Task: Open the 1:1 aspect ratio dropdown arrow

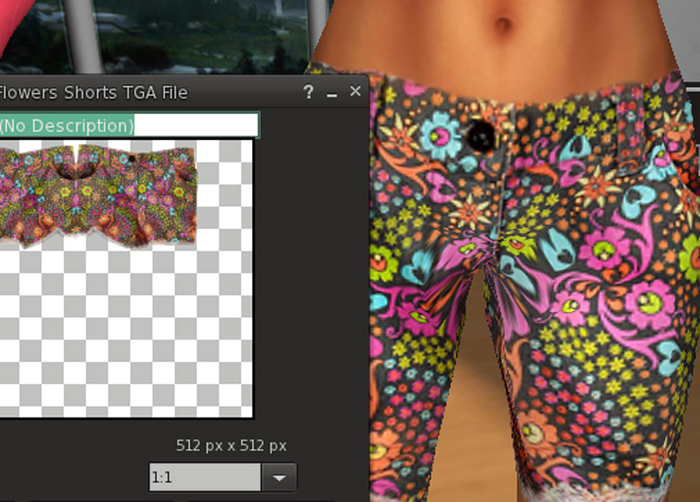Action: [279, 477]
